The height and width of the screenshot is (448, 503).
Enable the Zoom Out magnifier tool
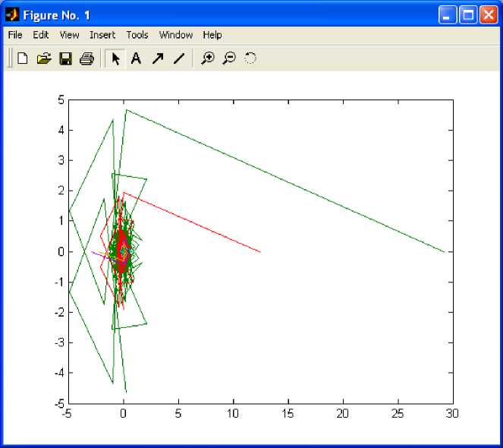[x=228, y=58]
